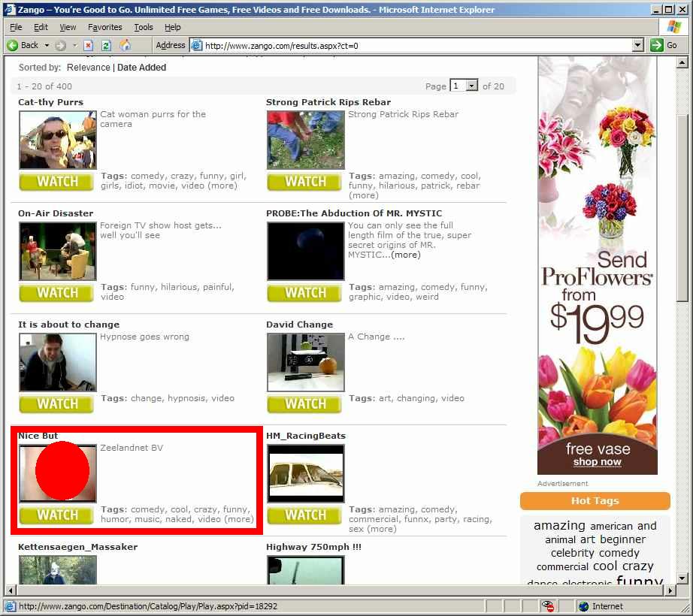Click the vertical scrollbar up arrow
Image resolution: width=693 pixels, height=616 pixels.
(682, 62)
